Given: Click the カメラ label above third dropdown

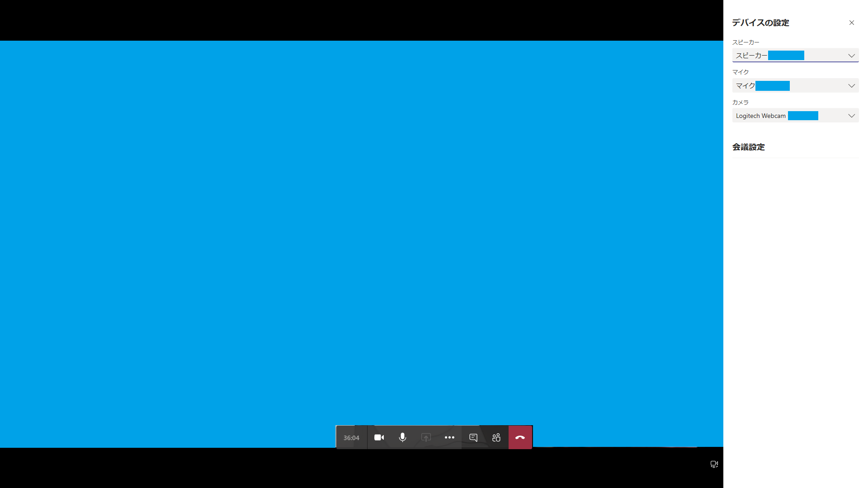Looking at the screenshot, I should 741,102.
